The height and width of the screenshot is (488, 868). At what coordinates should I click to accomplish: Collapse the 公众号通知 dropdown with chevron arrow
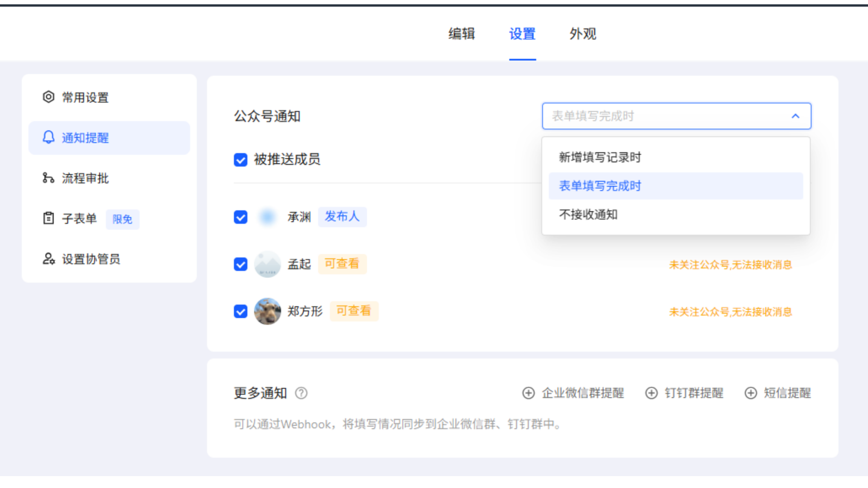(x=795, y=116)
